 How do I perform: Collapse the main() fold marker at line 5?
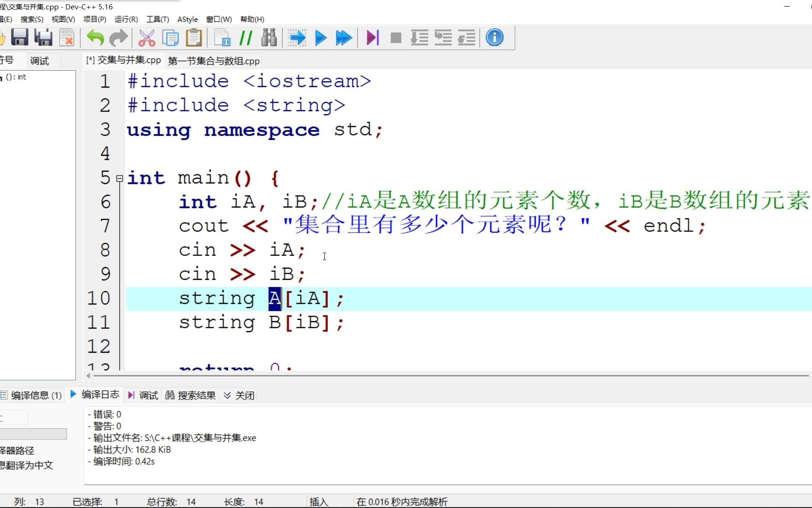pos(119,179)
